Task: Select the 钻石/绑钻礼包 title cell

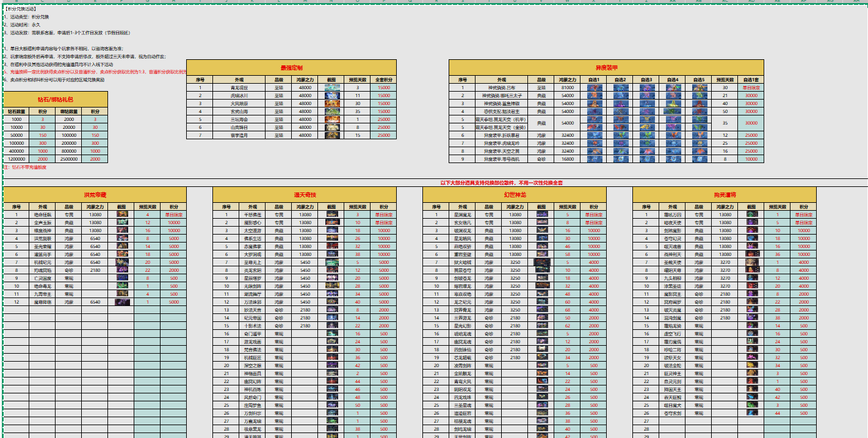Action: click(x=56, y=100)
